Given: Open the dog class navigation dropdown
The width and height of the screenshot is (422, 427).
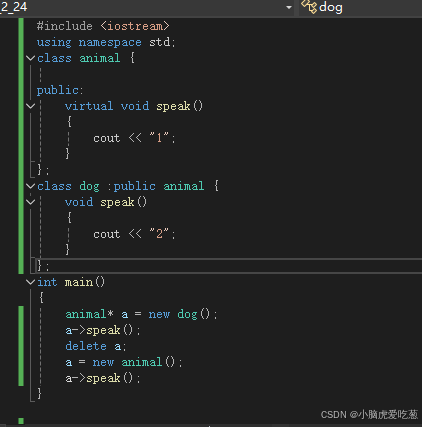Looking at the screenshot, I should 360,7.
